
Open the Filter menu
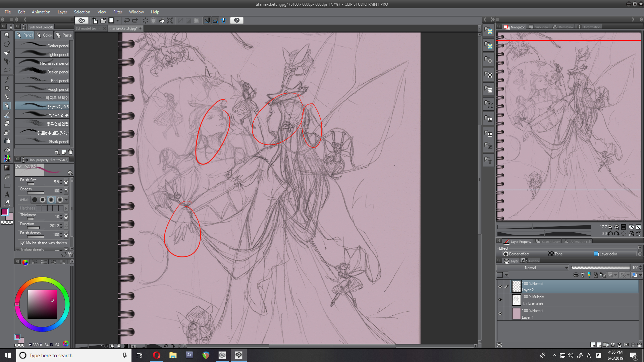pos(117,12)
